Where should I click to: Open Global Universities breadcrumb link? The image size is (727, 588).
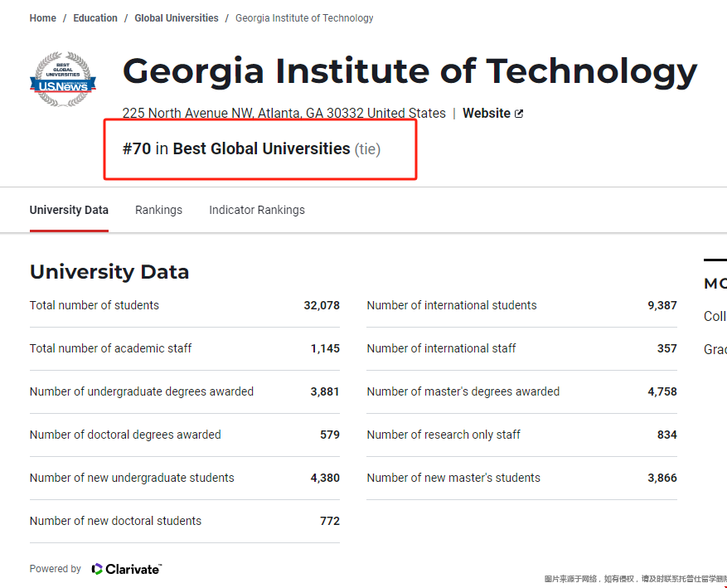177,18
